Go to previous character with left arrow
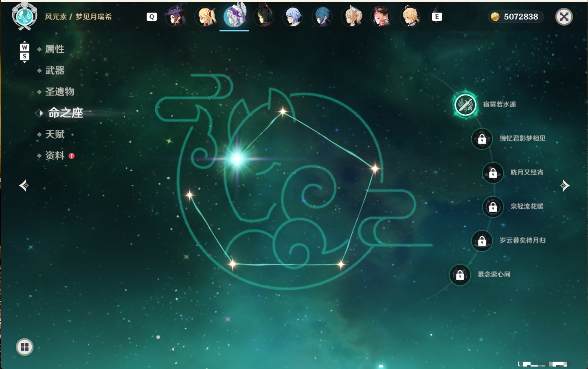Screen dimensions: 588x369 coord(24,186)
